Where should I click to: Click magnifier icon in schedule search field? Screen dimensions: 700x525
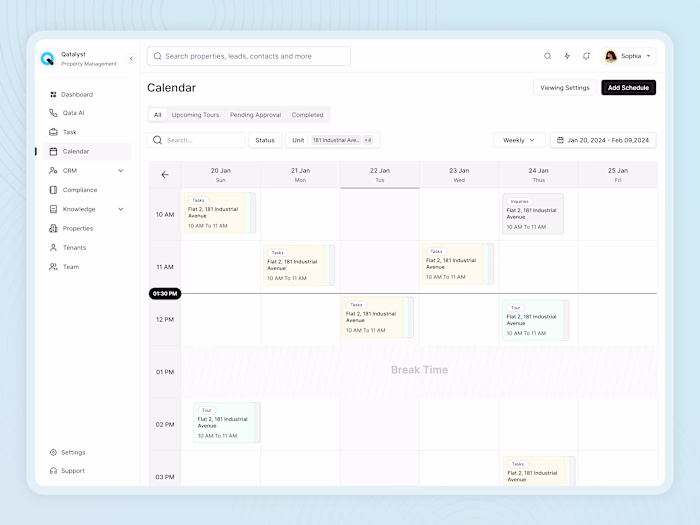[157, 140]
